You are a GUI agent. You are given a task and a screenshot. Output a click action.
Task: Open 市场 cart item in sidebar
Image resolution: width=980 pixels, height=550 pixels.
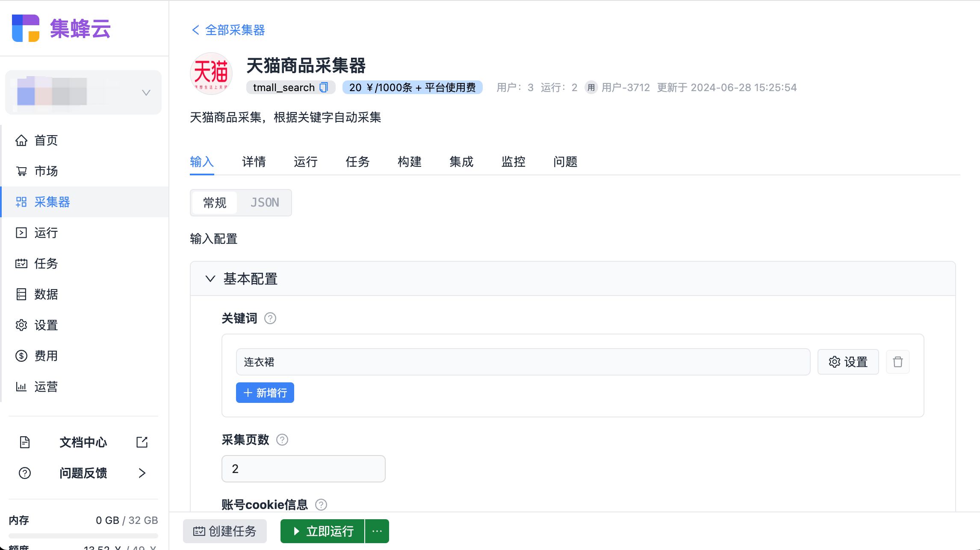[46, 171]
